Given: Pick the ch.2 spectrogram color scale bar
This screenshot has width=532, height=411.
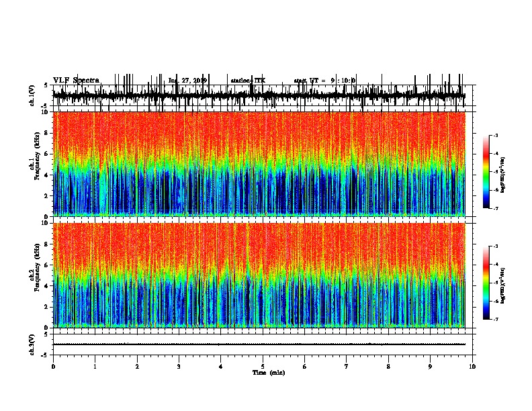Looking at the screenshot, I should [486, 283].
